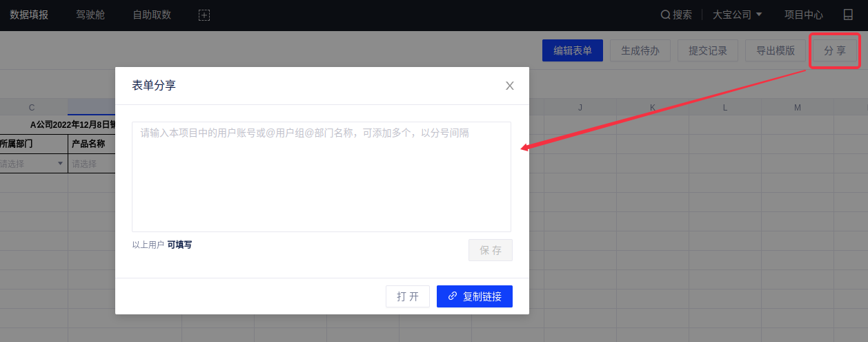Click the 生成待办 button
This screenshot has height=342, width=868.
pyautogui.click(x=640, y=50)
